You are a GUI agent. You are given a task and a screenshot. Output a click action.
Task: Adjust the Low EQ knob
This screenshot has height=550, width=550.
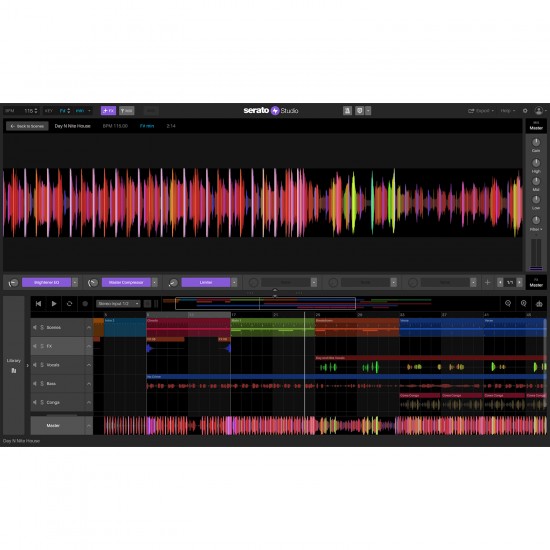click(x=536, y=200)
